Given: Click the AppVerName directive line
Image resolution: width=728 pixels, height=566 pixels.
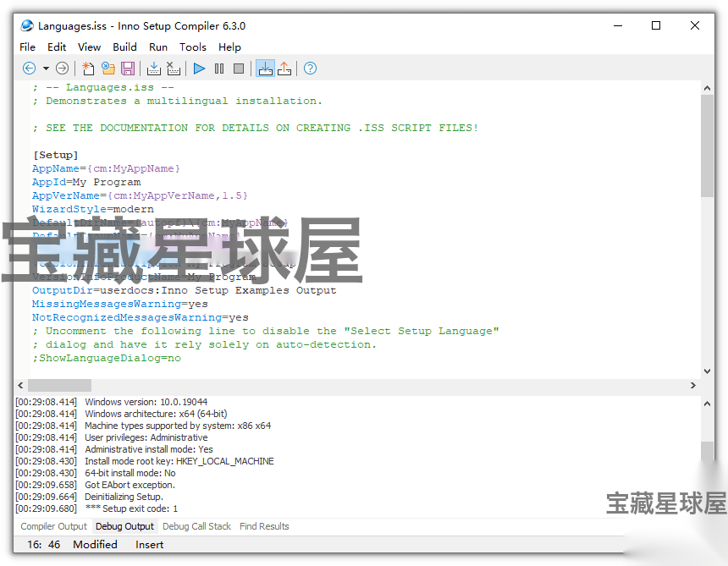Looking at the screenshot, I should point(140,195).
